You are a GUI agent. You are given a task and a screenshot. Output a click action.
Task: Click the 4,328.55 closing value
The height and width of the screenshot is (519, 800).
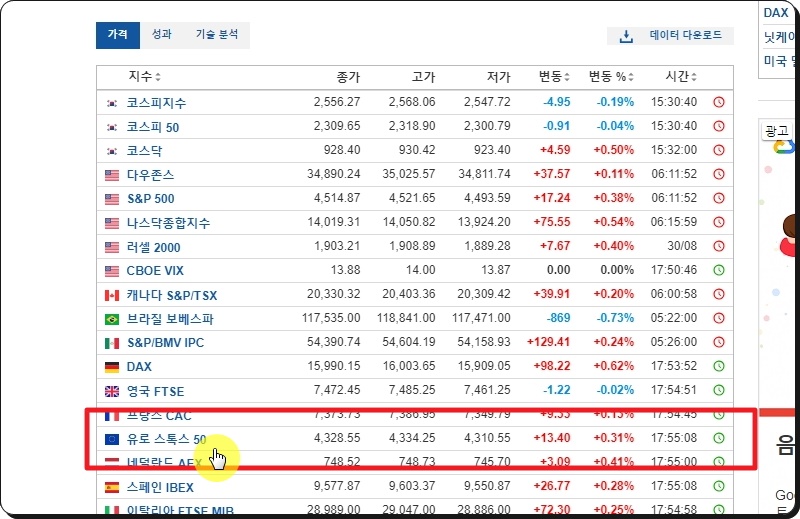pos(337,438)
